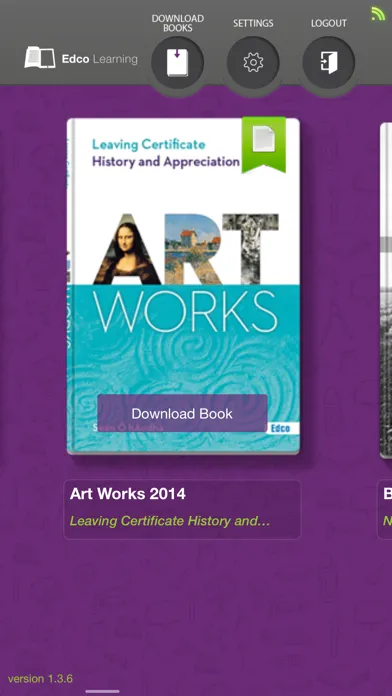The width and height of the screenshot is (392, 696).
Task: Open the Download Books icon
Action: 178,63
